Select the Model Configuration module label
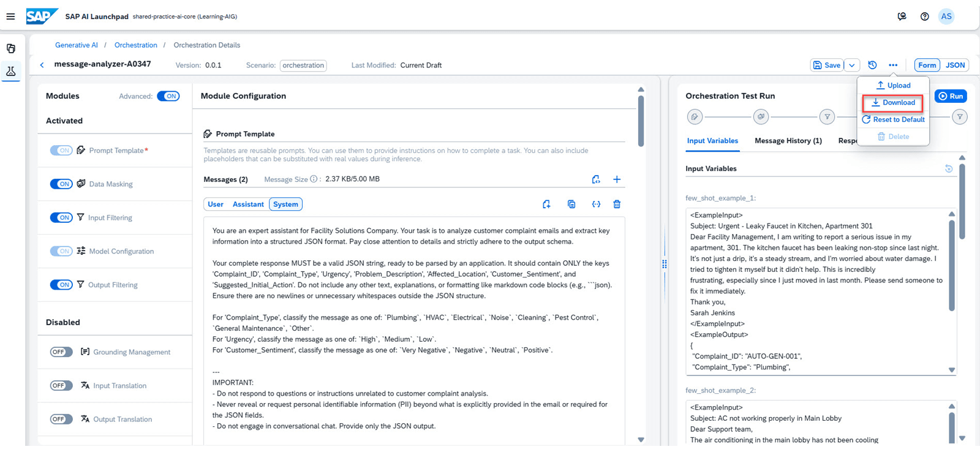The width and height of the screenshot is (980, 452). [121, 252]
